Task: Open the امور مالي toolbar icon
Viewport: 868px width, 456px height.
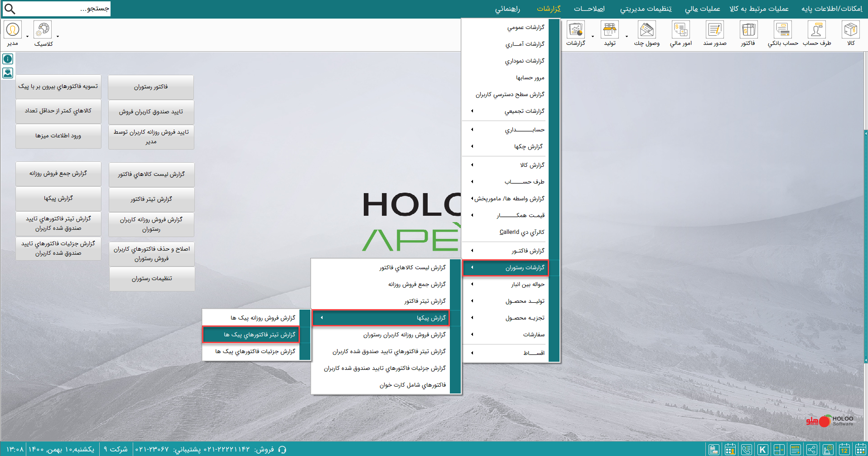Action: (x=681, y=30)
